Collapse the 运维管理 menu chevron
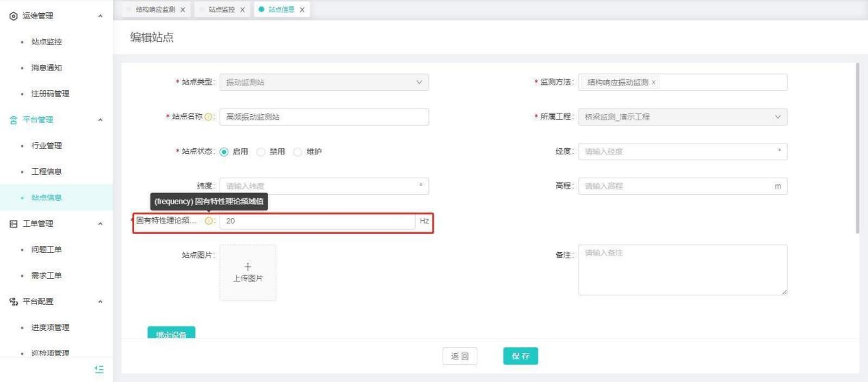This screenshot has width=868, height=382. coord(101,16)
